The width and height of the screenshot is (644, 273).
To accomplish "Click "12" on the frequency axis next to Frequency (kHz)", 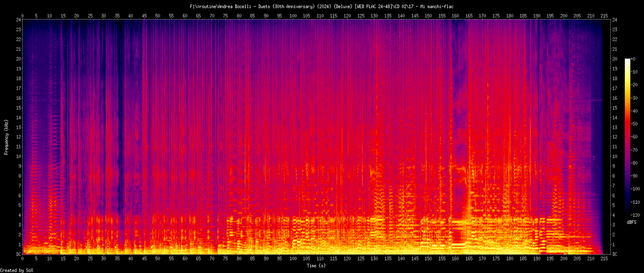I will click(18, 137).
